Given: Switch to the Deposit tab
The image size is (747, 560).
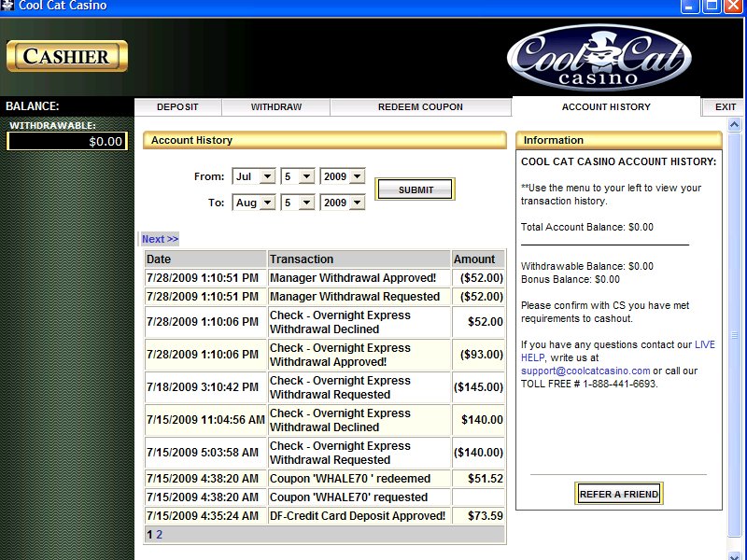Looking at the screenshot, I should coord(177,107).
